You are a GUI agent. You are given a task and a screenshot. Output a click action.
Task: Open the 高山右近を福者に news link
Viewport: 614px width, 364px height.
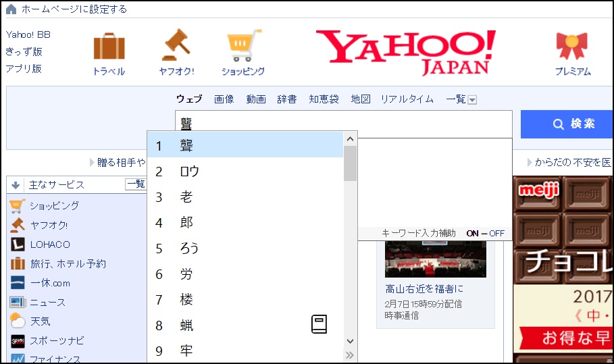pyautogui.click(x=424, y=288)
